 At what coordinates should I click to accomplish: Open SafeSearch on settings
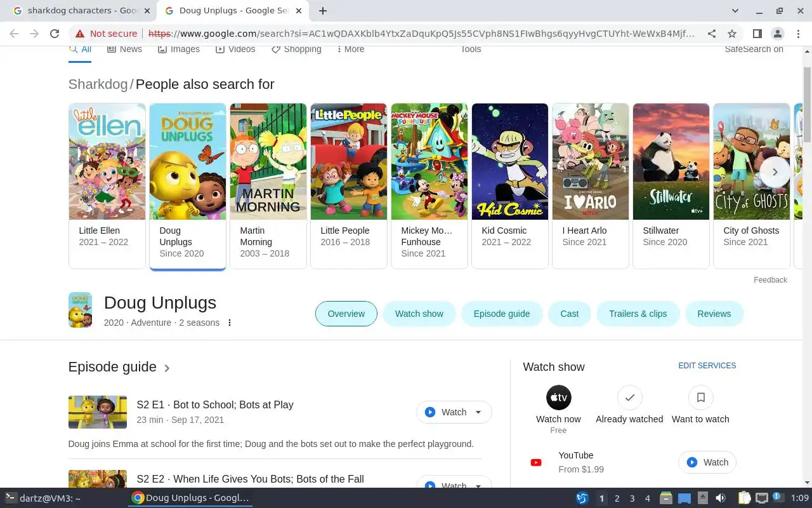[x=754, y=50]
